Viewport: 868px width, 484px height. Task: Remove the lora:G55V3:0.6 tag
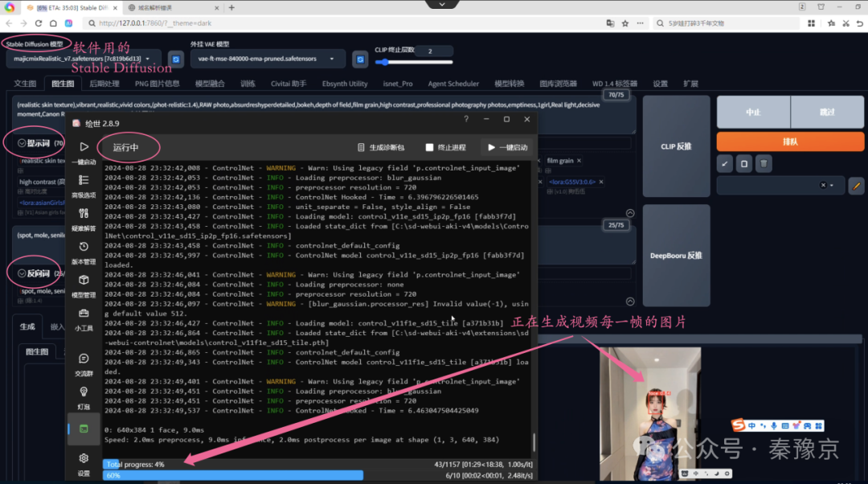tap(601, 182)
